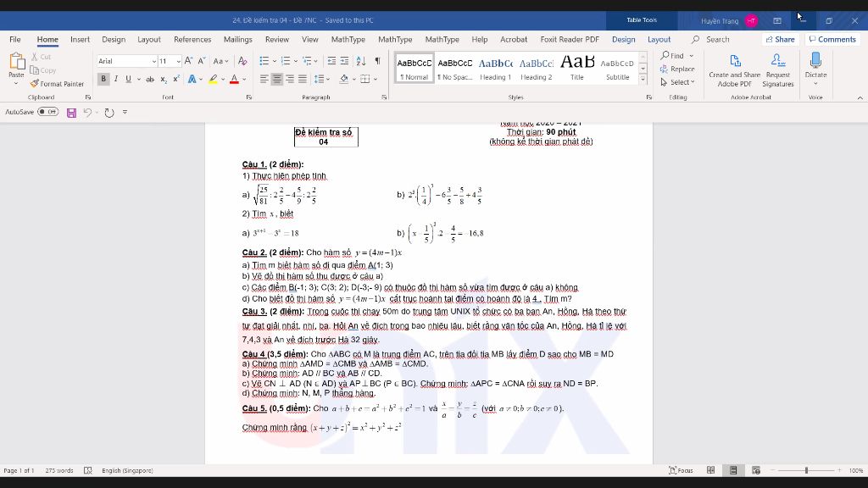
Task: Open the File menu
Action: click(15, 39)
